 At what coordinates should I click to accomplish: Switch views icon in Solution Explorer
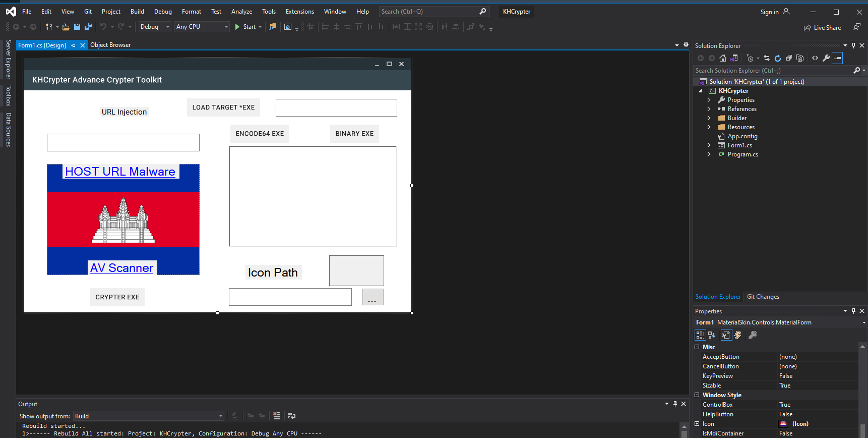pos(734,58)
